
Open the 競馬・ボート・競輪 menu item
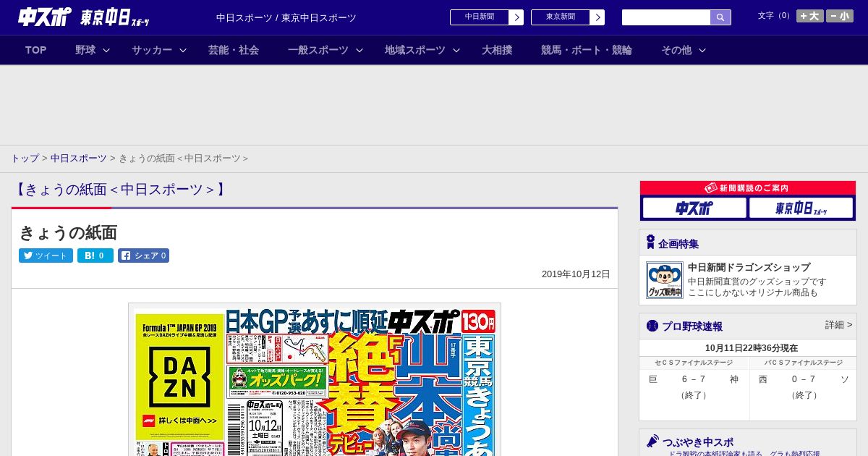pos(587,50)
